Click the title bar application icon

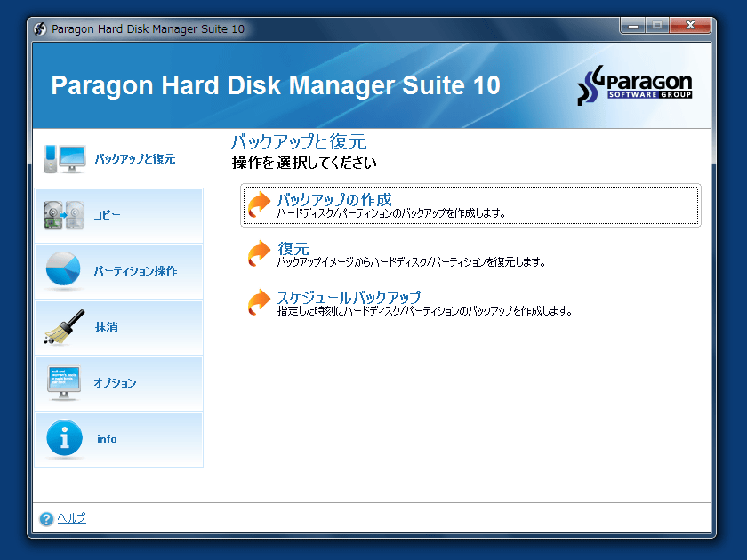[x=41, y=29]
